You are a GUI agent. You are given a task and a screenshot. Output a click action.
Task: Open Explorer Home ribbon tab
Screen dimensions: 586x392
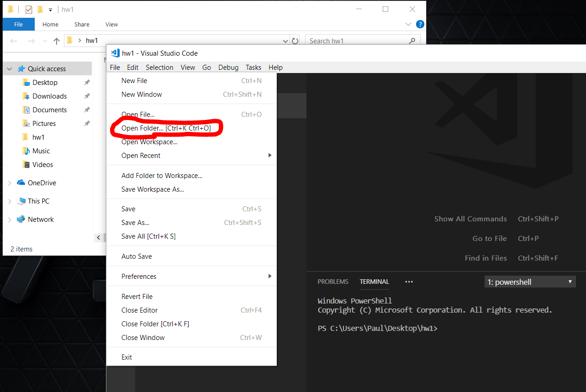coord(50,24)
